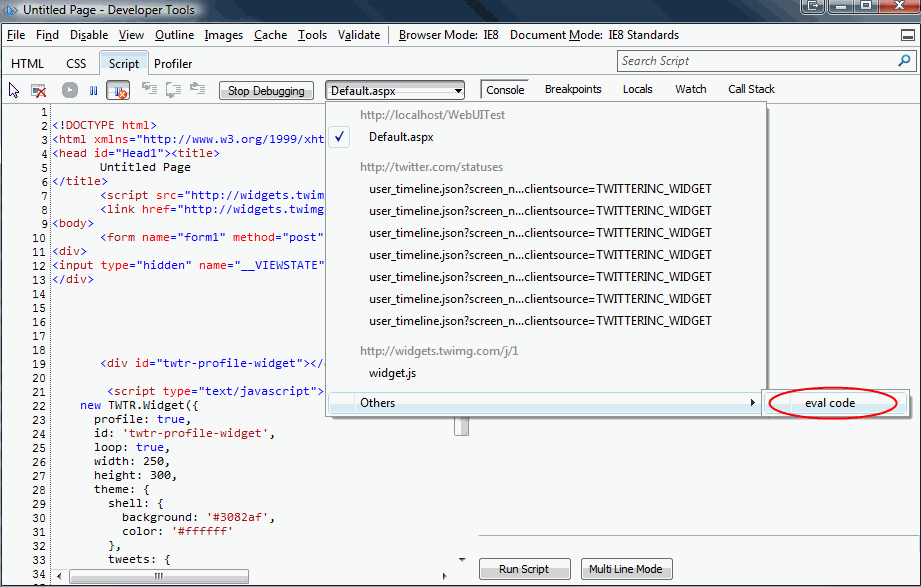This screenshot has height=587, width=921.
Task: Click the 'profile: true,' code line
Action: 143,420
